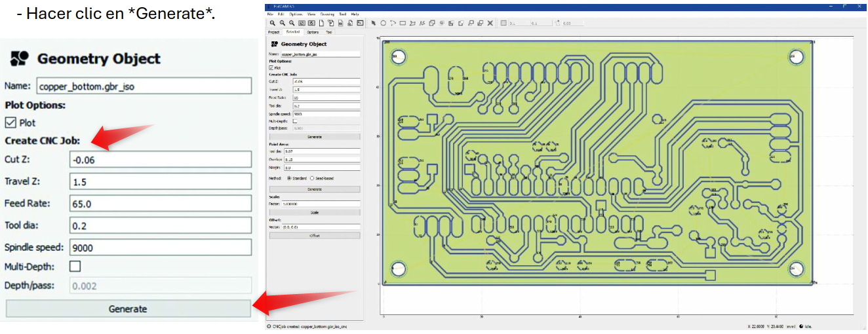Click the Offset button

(x=315, y=234)
